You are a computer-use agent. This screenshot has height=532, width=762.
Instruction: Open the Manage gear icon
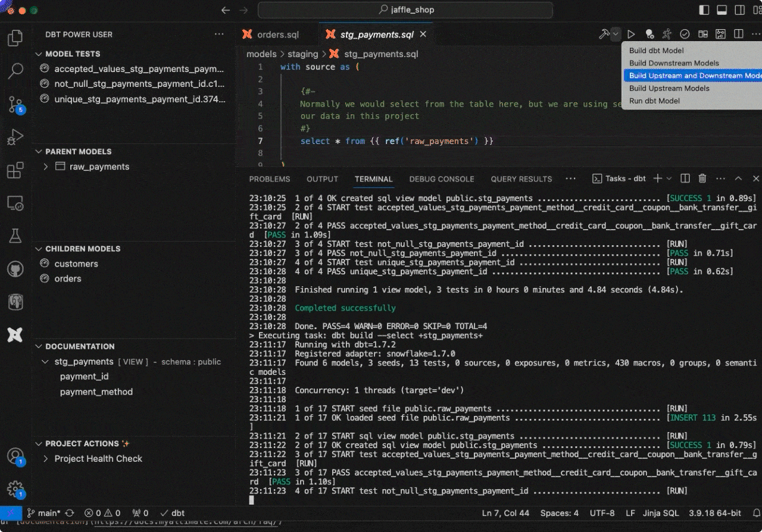click(15, 489)
